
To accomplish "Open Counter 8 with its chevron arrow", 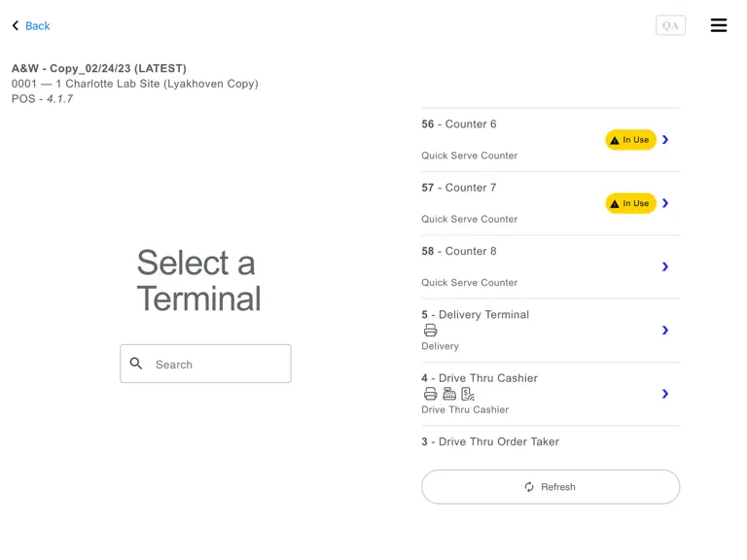I will coord(665,266).
